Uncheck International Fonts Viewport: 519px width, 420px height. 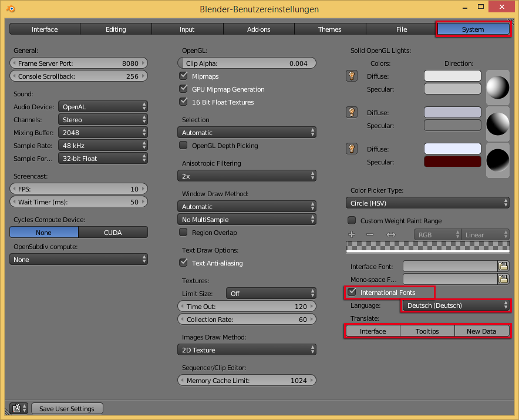(352, 292)
